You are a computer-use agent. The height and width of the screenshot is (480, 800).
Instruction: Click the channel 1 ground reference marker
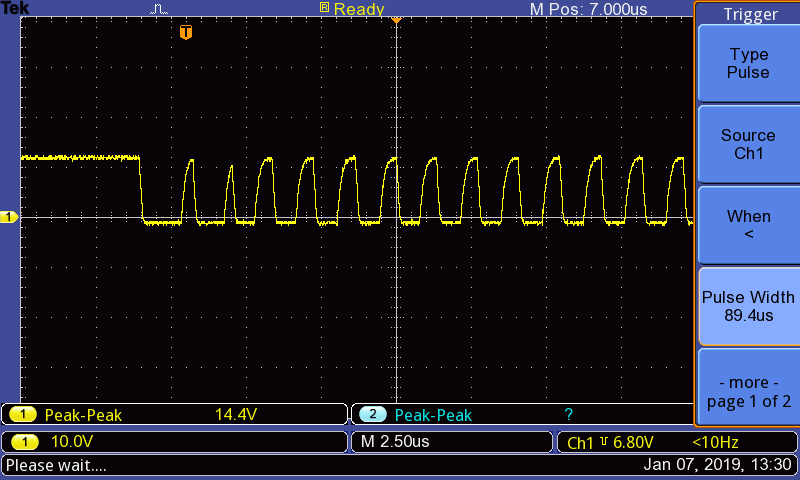click(x=9, y=217)
